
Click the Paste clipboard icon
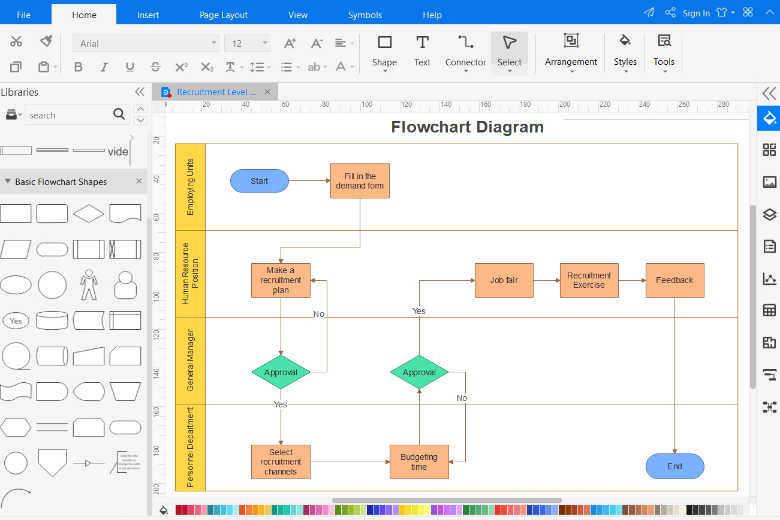pyautogui.click(x=44, y=67)
